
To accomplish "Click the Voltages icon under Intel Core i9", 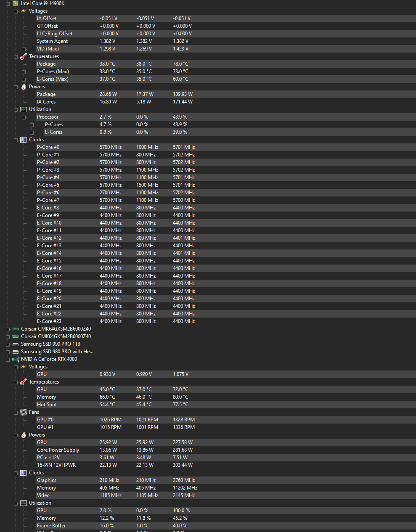I will [24, 11].
